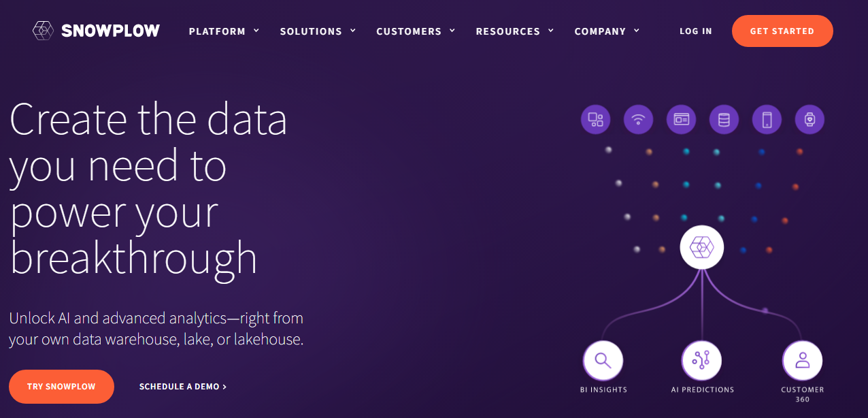
Task: Click the Try Snowplow button
Action: tap(61, 387)
